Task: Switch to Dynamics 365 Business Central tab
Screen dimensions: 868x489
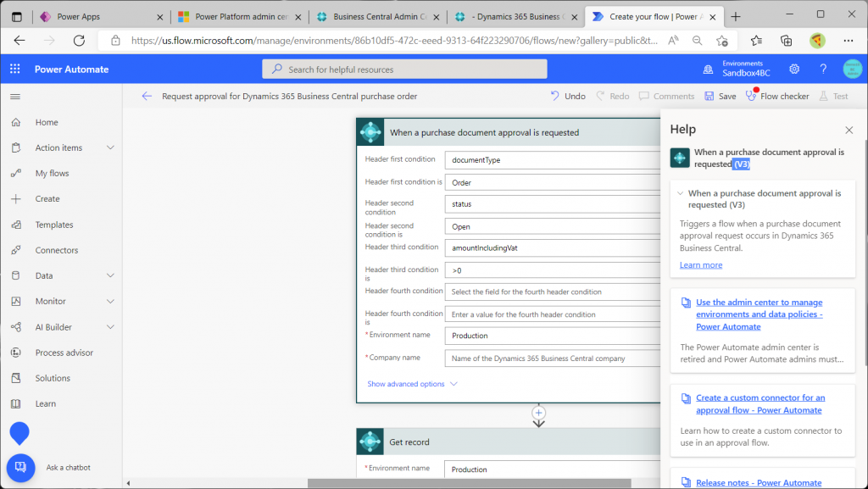Action: click(x=518, y=17)
